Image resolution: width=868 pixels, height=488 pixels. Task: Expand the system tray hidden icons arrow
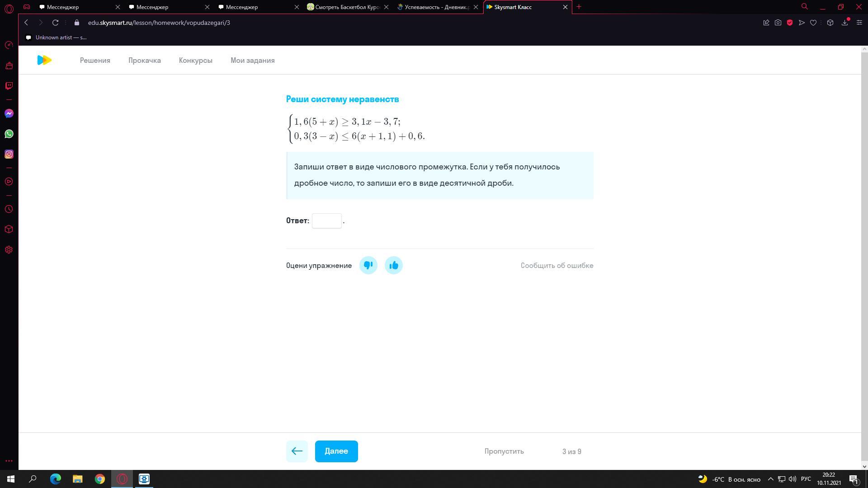(x=770, y=479)
